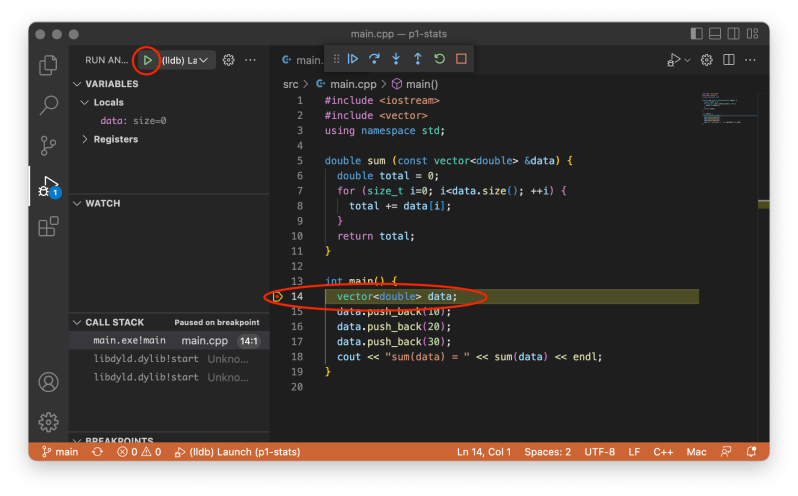Click the '14:1' badge in call stack
The width and height of the screenshot is (798, 496).
[x=248, y=341]
